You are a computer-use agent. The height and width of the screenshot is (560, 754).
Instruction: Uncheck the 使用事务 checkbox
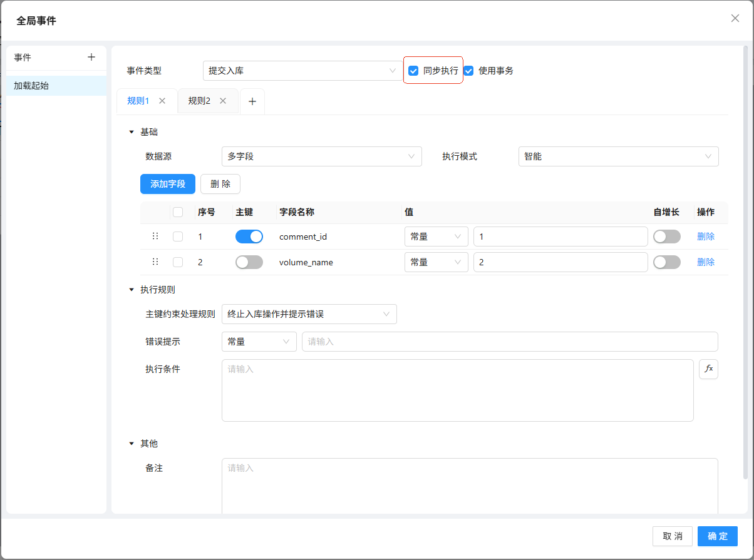(468, 71)
